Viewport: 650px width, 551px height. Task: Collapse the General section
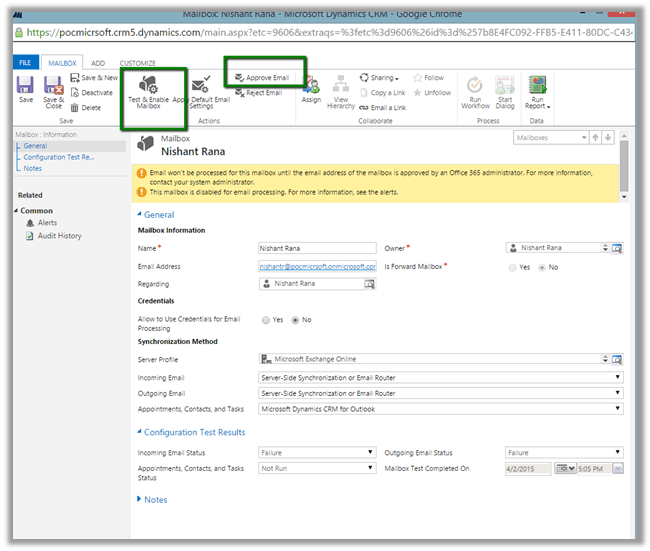pos(138,214)
